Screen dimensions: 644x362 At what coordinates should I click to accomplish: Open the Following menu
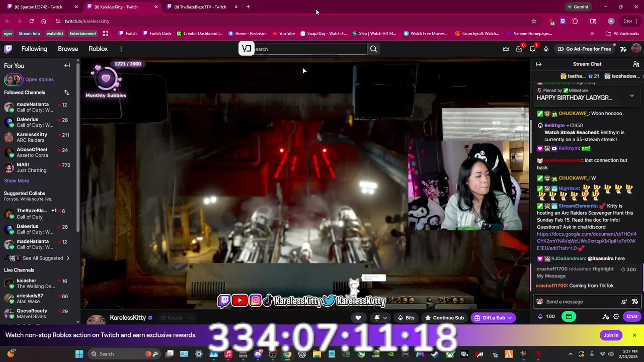tap(34, 49)
